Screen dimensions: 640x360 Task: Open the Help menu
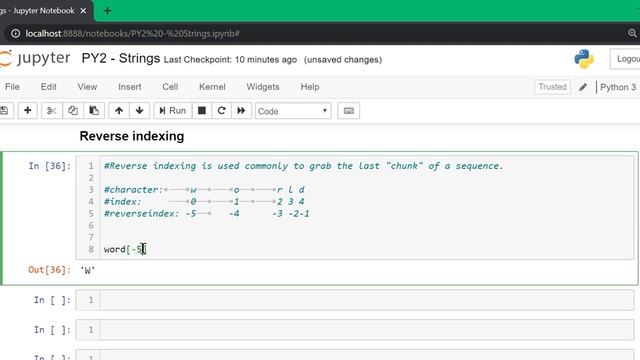(x=310, y=87)
